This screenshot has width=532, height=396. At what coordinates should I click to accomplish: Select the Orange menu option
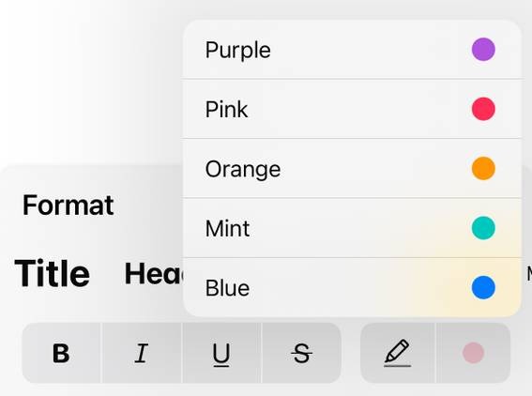click(x=352, y=168)
